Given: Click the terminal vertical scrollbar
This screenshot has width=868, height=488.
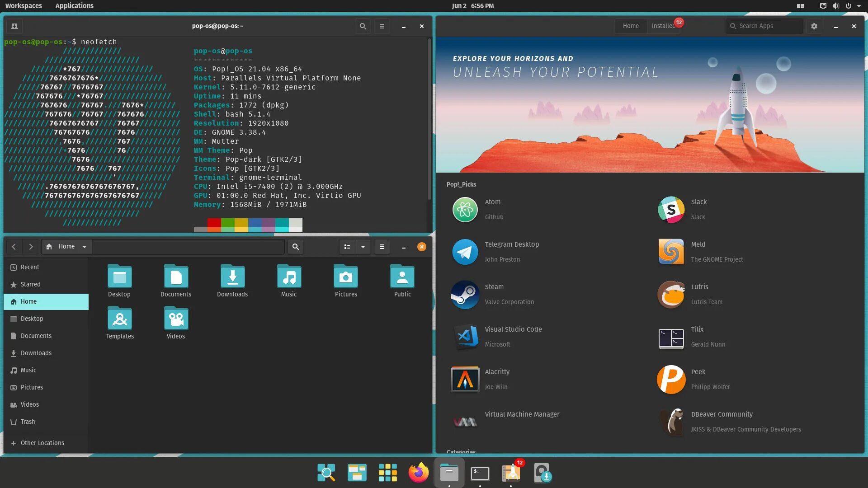Looking at the screenshot, I should 429,119.
